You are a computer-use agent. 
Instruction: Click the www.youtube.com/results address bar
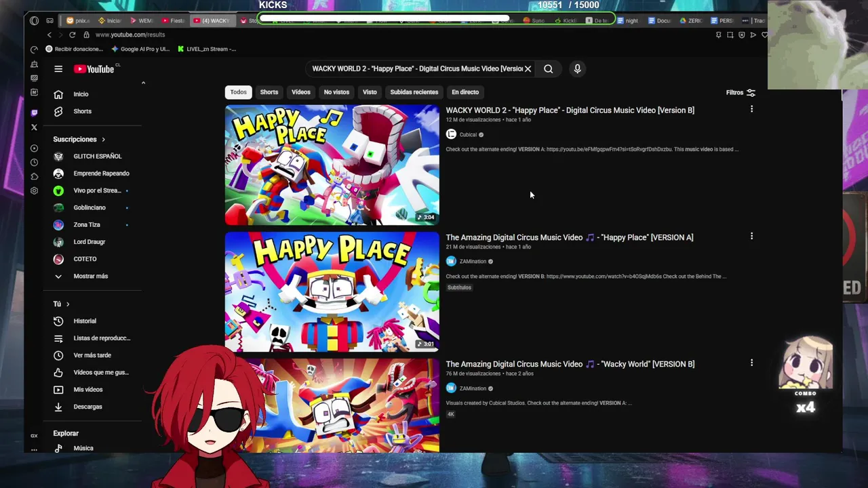point(130,35)
